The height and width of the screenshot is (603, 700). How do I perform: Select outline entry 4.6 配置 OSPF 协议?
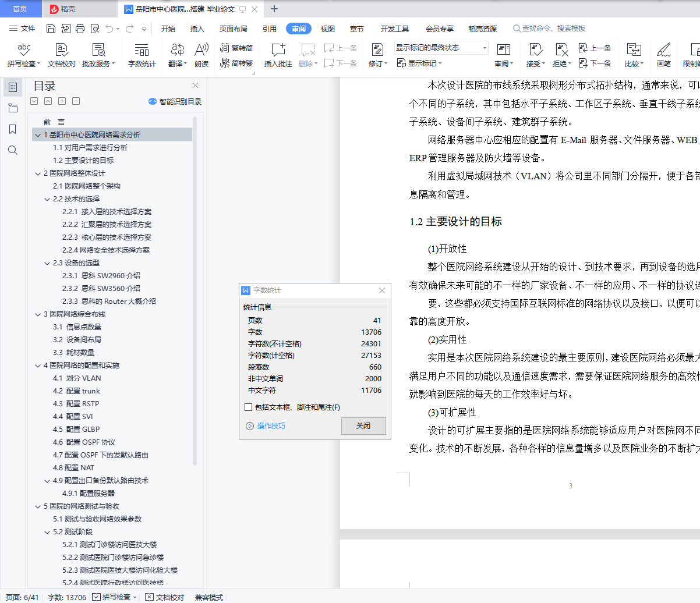84,442
